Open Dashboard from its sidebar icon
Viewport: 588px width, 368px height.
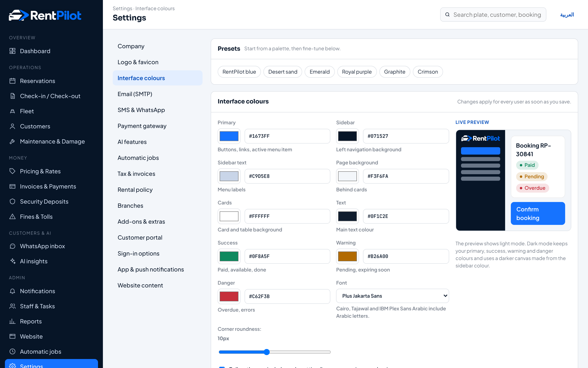point(12,51)
